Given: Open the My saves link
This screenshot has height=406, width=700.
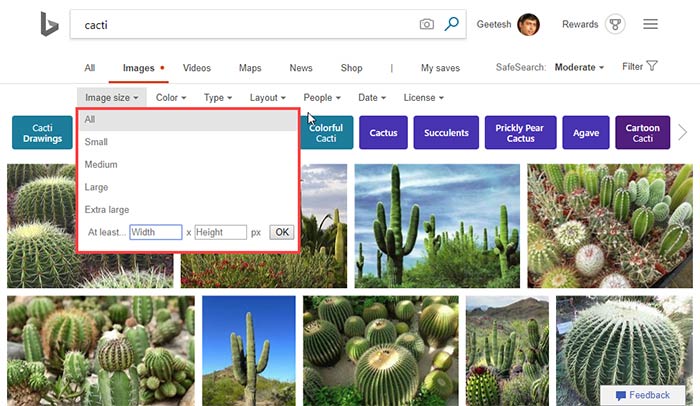Looking at the screenshot, I should click(x=440, y=68).
